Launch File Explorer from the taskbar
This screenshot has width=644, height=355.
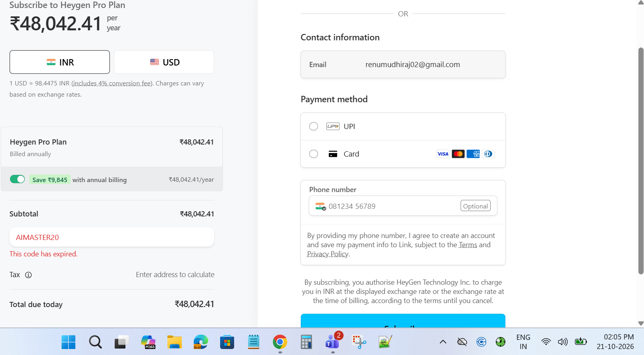(175, 342)
